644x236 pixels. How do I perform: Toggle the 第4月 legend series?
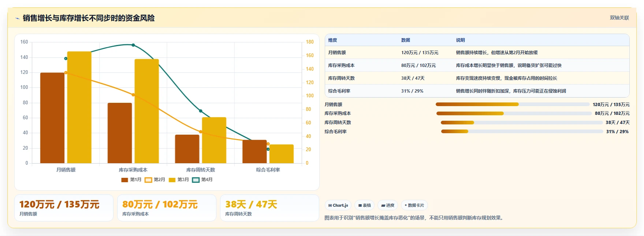pos(202,180)
